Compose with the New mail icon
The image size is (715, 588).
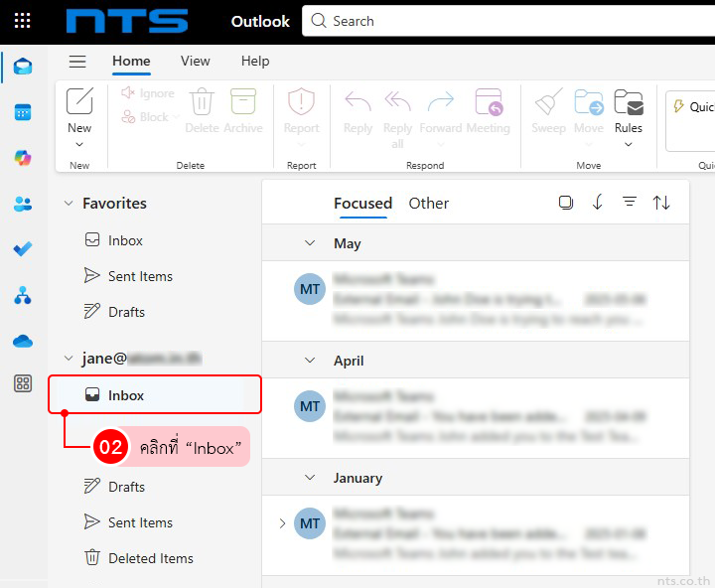[79, 100]
